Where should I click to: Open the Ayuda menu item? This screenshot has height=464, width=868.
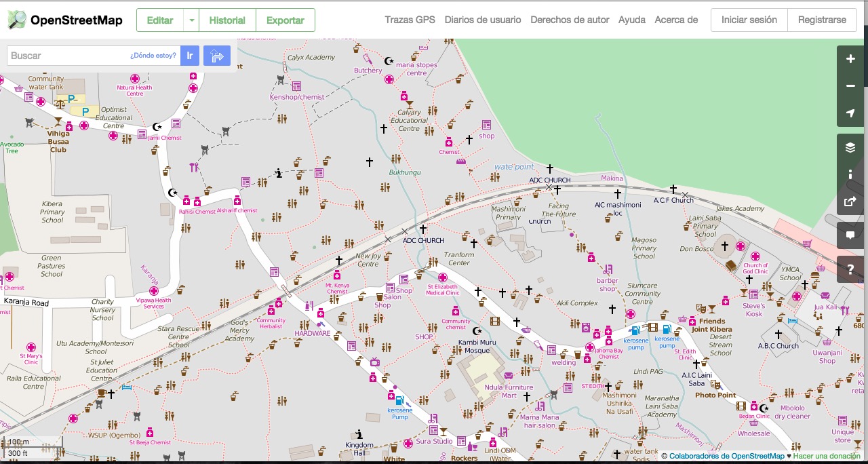pos(632,20)
